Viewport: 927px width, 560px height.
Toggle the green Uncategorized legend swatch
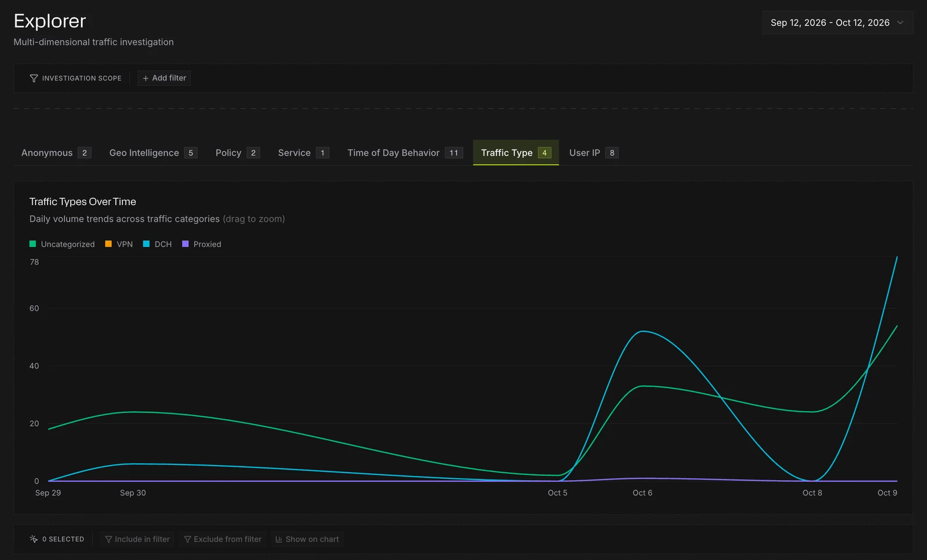coord(33,244)
